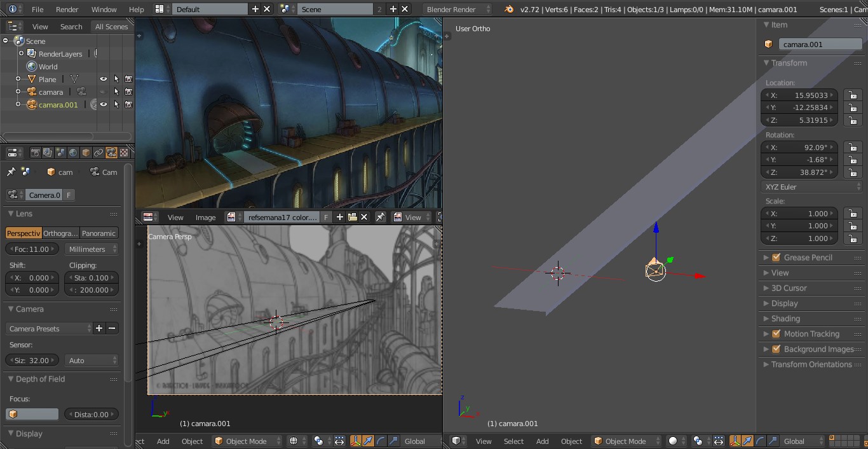
Task: Open the File menu
Action: [x=37, y=9]
